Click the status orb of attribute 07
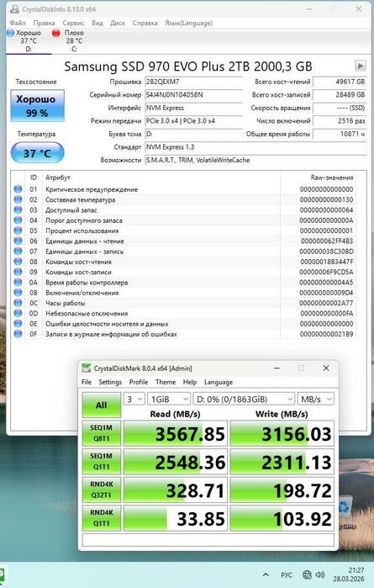The height and width of the screenshot is (588, 374). (x=18, y=252)
